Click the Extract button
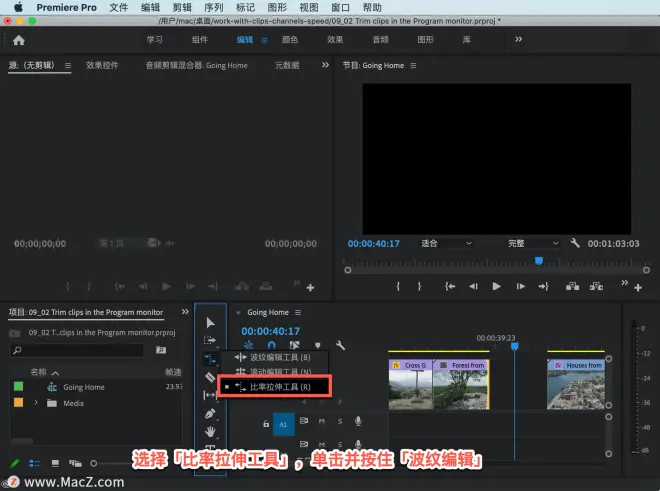Image resolution: width=660 pixels, height=491 pixels. pyautogui.click(x=596, y=286)
